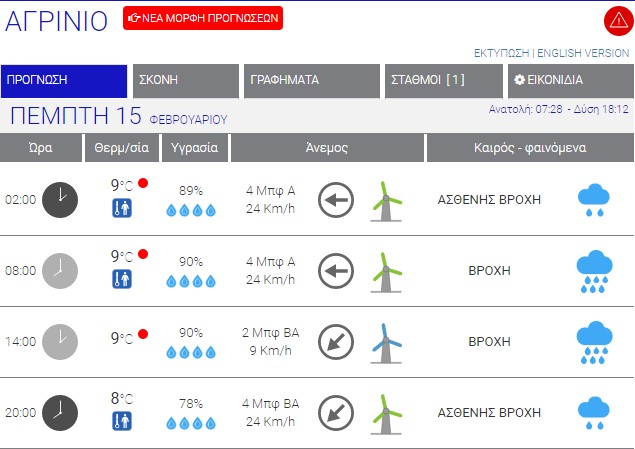Click the 08:00 clock icon

click(x=60, y=270)
